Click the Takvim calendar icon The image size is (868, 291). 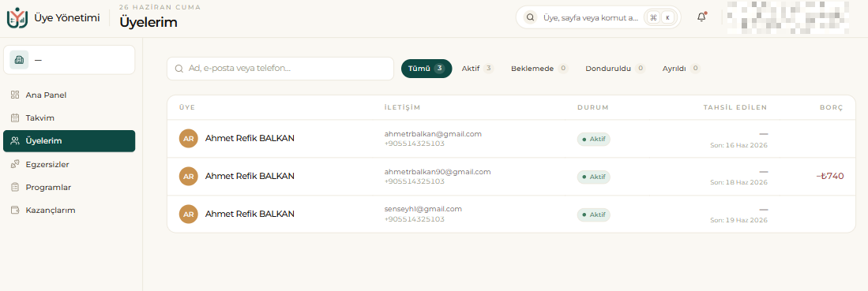pyautogui.click(x=16, y=118)
